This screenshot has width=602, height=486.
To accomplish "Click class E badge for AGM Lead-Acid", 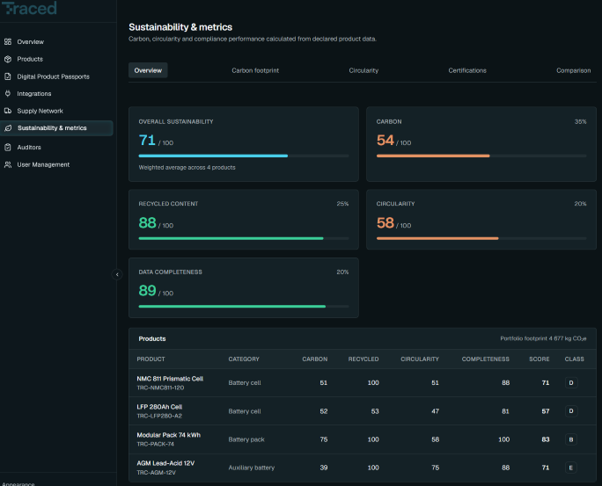I will [x=571, y=468].
